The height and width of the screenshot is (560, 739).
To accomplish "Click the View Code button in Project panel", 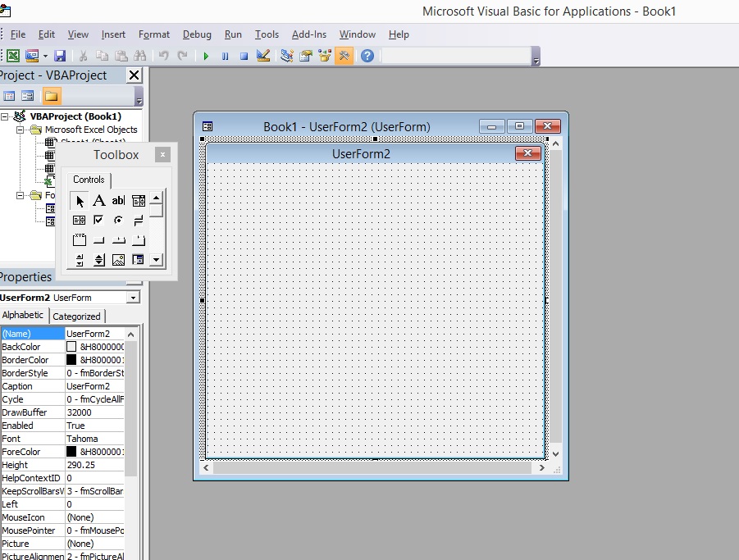I will pyautogui.click(x=10, y=96).
